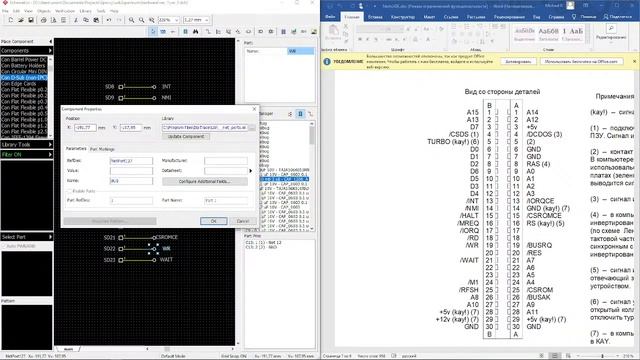This screenshot has height=360, width=640.
Task: Close the Word notification bar
Action: pyautogui.click(x=635, y=61)
